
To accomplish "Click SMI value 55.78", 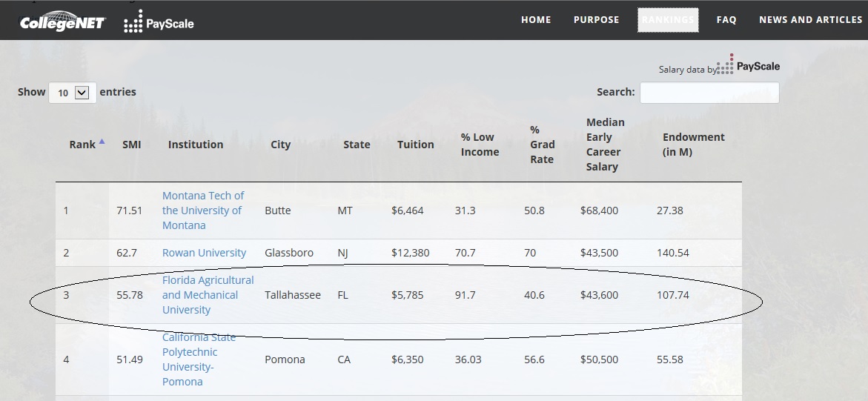I will point(130,295).
